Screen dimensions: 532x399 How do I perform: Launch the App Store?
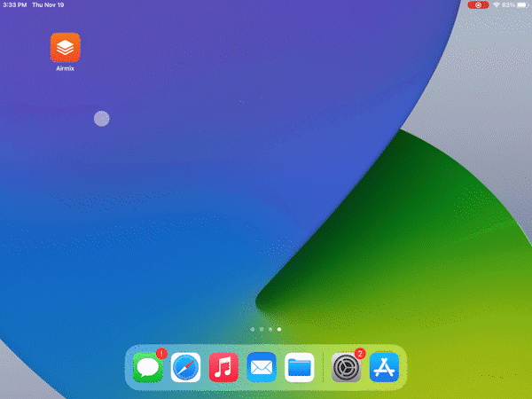tap(384, 366)
